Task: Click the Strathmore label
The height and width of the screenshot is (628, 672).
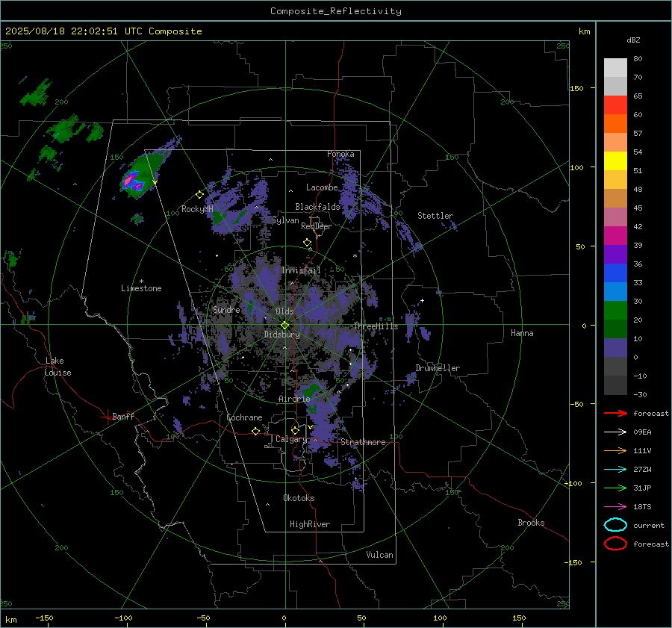Action: click(363, 442)
